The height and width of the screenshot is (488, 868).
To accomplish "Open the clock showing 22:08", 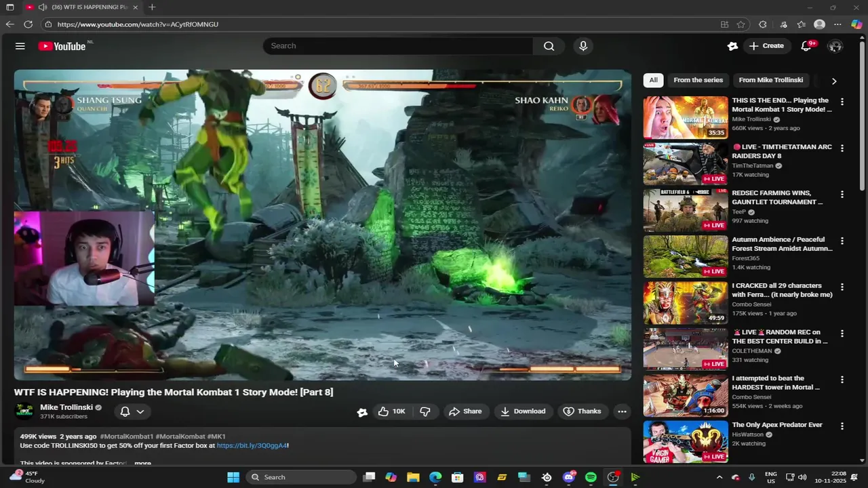I will click(832, 477).
